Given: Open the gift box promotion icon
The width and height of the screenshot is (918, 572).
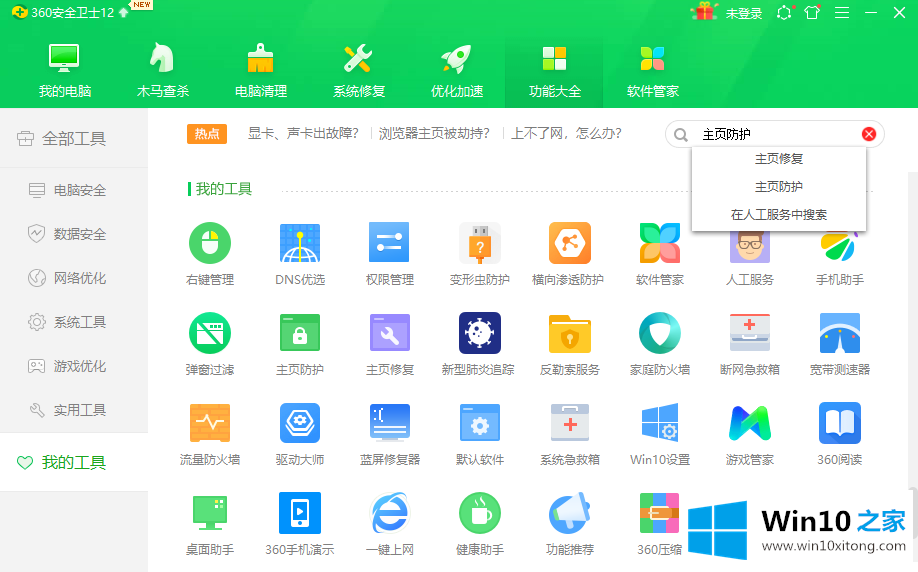Looking at the screenshot, I should coord(704,12).
